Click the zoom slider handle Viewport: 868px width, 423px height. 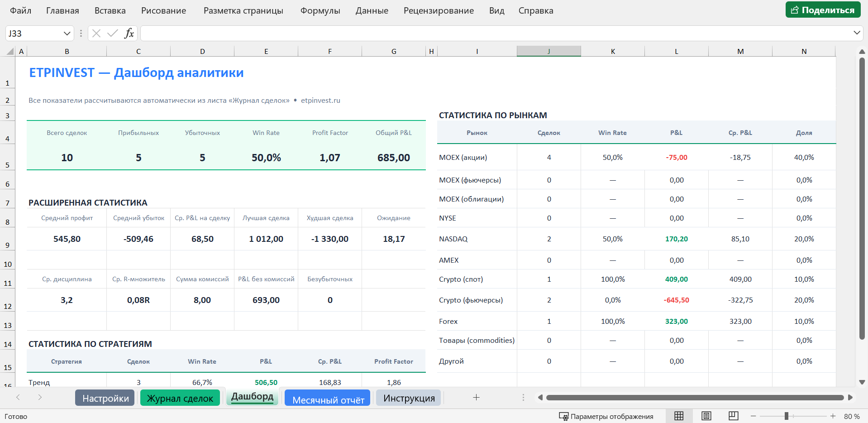pyautogui.click(x=787, y=416)
